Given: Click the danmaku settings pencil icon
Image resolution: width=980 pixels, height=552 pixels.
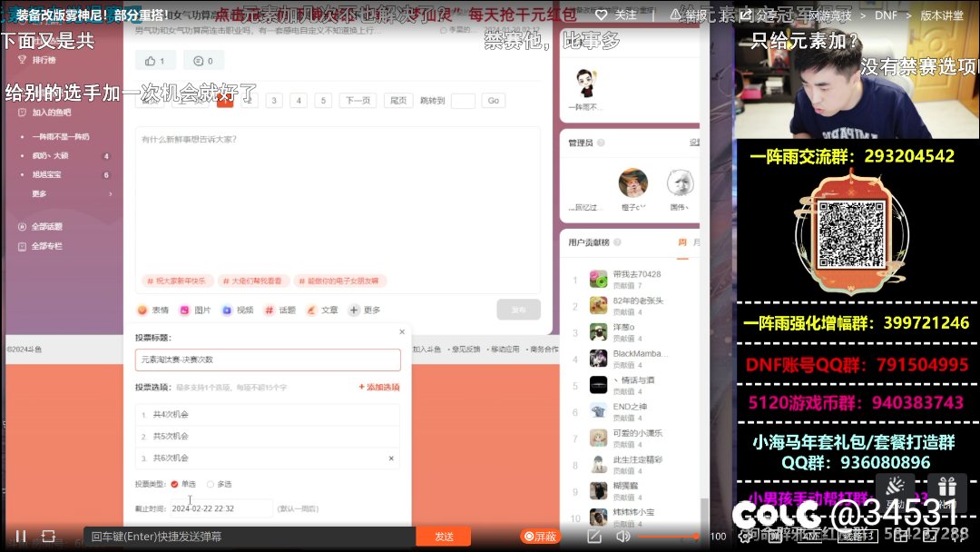Looking at the screenshot, I should click(594, 537).
